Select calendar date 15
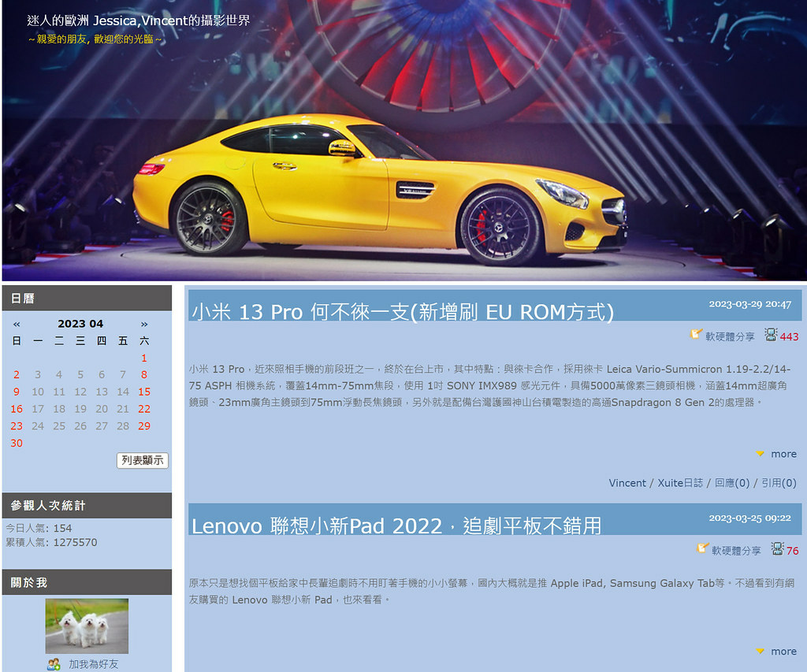 coord(144,392)
